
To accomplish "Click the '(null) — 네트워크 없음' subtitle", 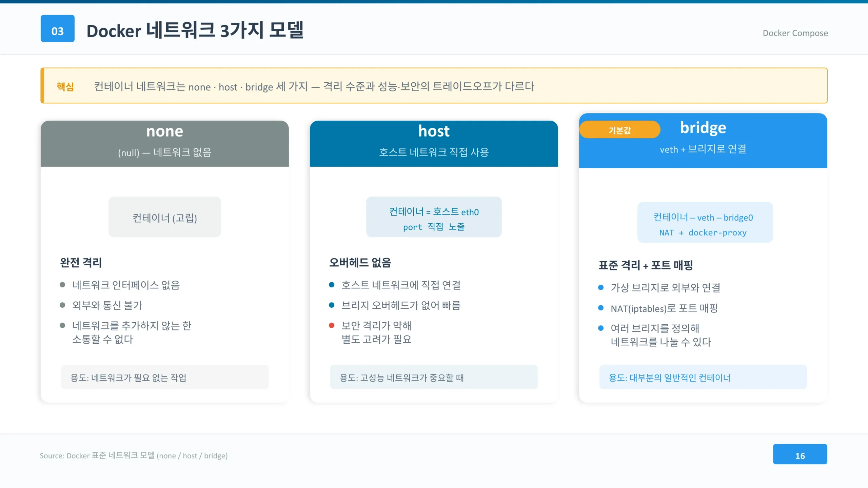I will pyautogui.click(x=165, y=152).
